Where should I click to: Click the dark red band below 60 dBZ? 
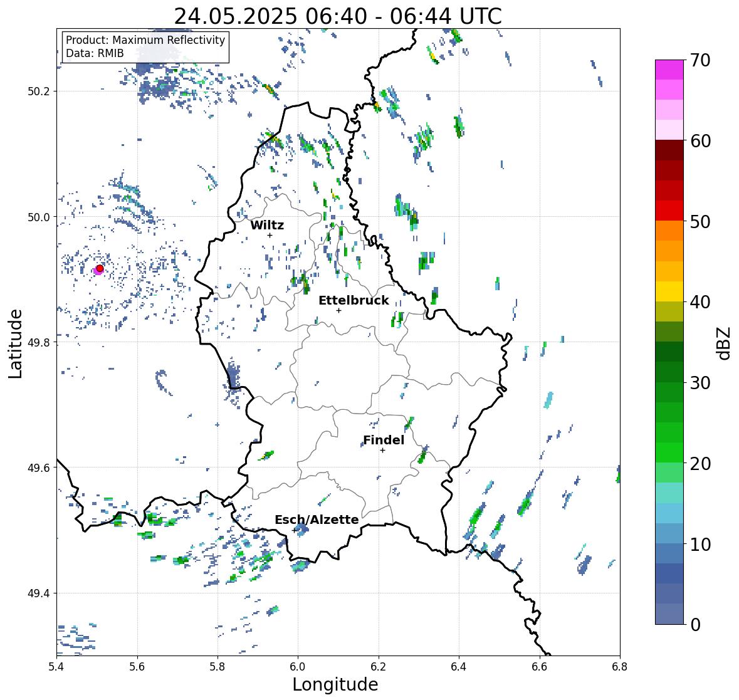point(669,150)
